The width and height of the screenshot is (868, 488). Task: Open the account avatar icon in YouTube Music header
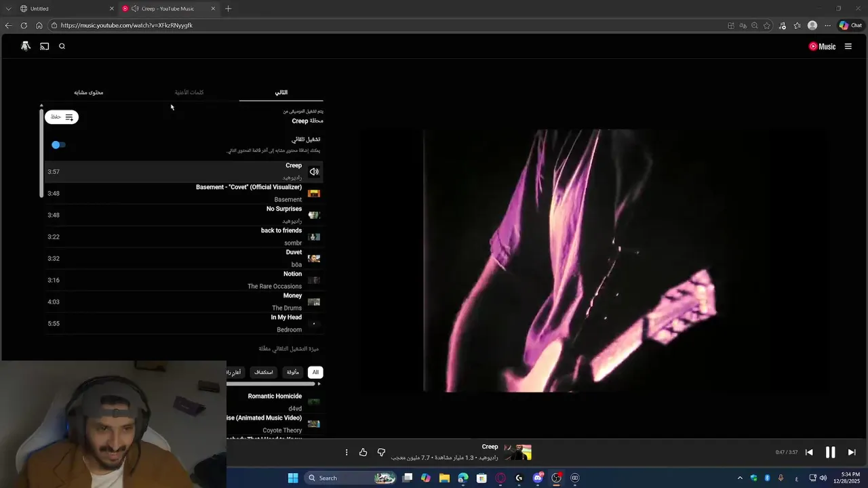point(26,46)
